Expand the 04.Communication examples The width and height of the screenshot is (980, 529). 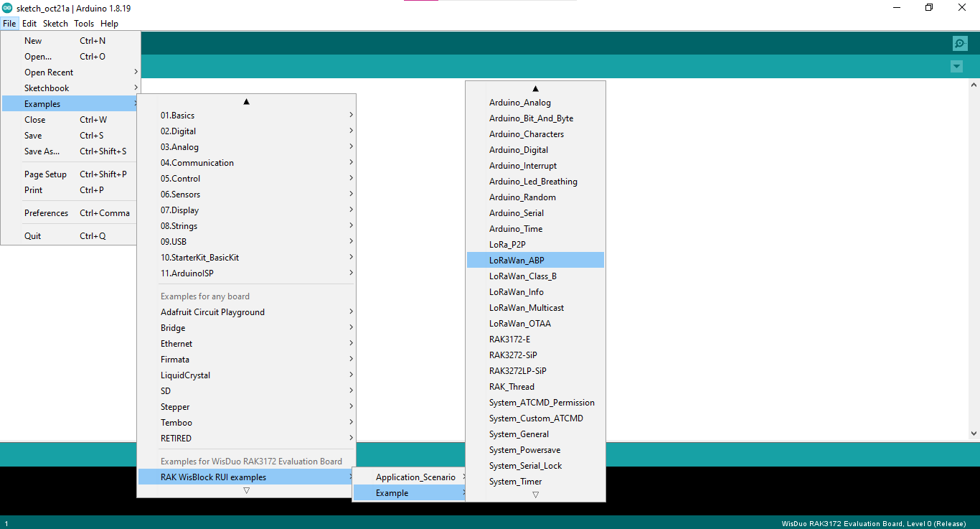click(x=247, y=163)
